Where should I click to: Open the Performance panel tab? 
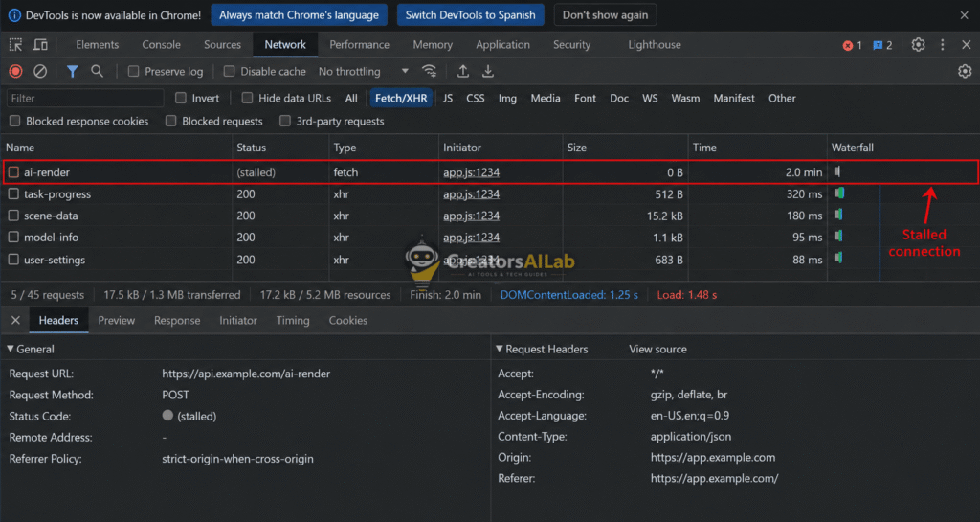coord(360,44)
